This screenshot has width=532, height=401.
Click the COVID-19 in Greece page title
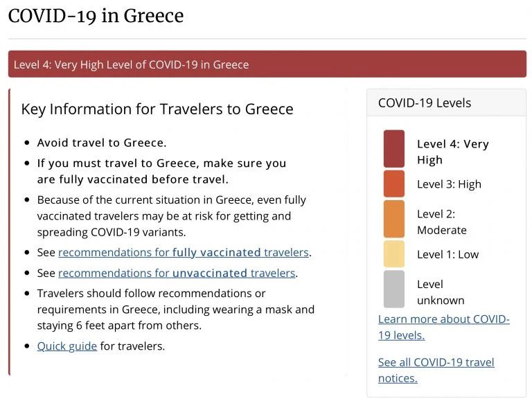[96, 16]
